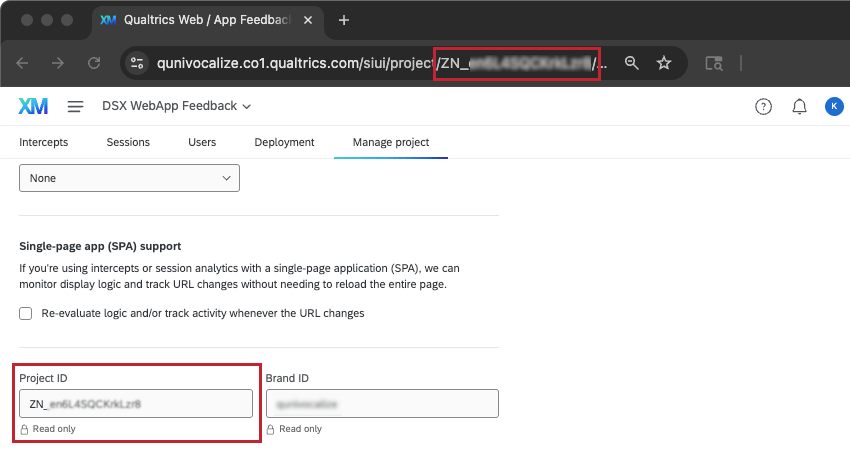Click the site information icon in address bar
Viewport: 850px width, 451px height.
point(138,63)
